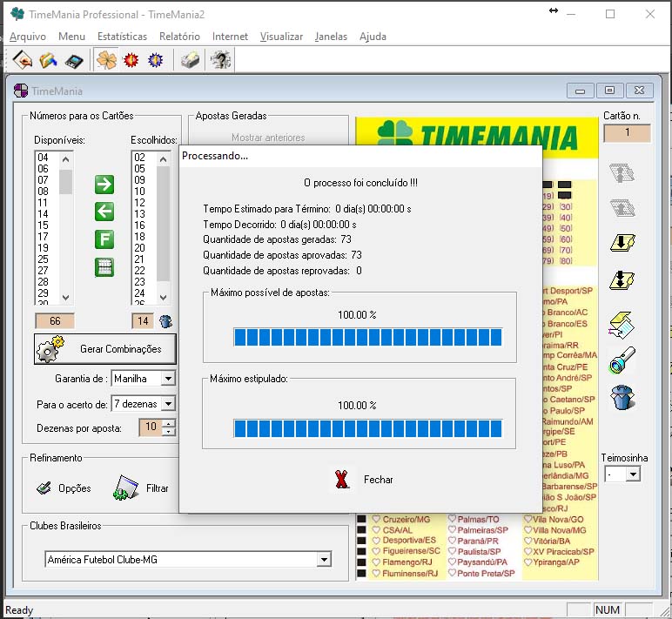Click the green F button
Viewport: 672px width, 619px height.
(x=104, y=239)
